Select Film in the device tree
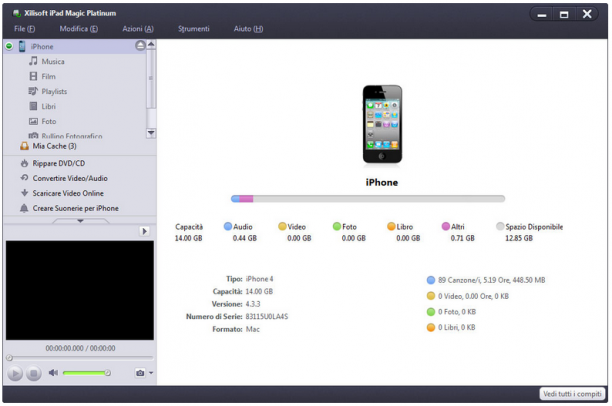This screenshot has height=406, width=612. (x=48, y=77)
